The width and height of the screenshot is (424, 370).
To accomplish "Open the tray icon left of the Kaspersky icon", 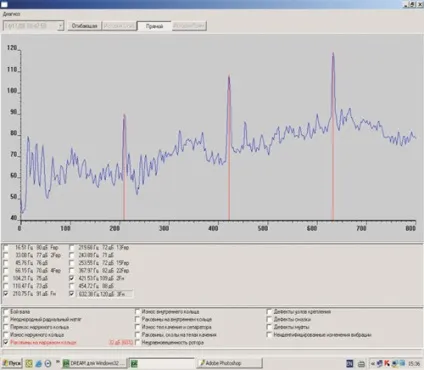I will 379,363.
